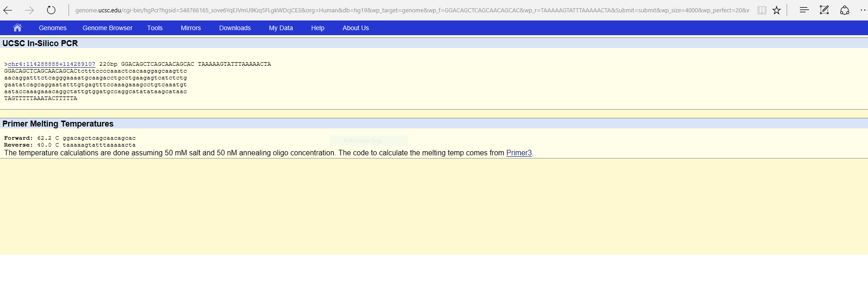
Task: Open the Help menu
Action: point(318,28)
